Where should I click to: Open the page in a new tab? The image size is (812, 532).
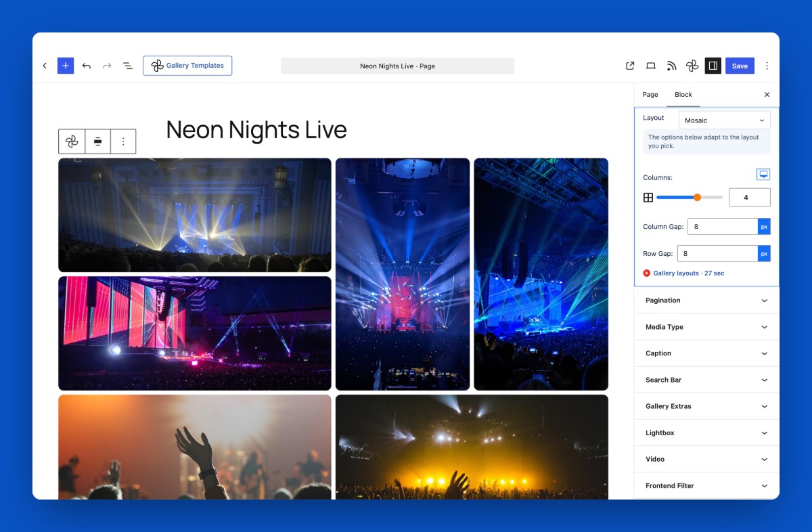click(x=630, y=66)
